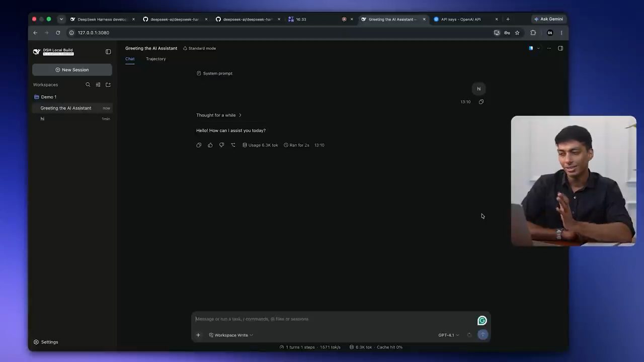644x362 pixels.
Task: Open the Workspace Write permission dropdown
Action: click(x=231, y=335)
